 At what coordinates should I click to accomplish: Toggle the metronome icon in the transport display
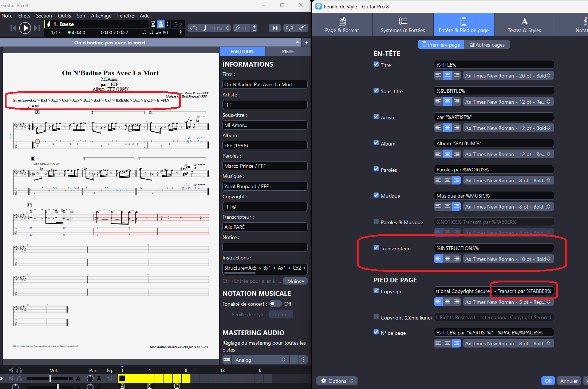[161, 24]
